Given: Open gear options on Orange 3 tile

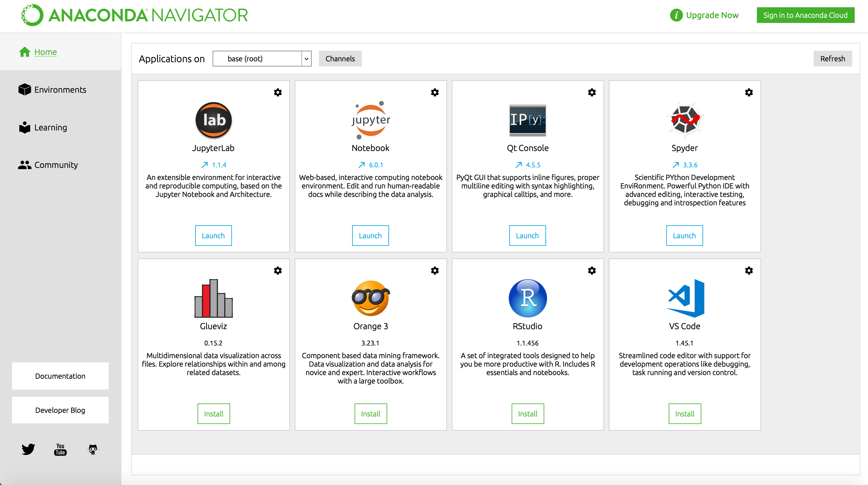Looking at the screenshot, I should tap(435, 271).
